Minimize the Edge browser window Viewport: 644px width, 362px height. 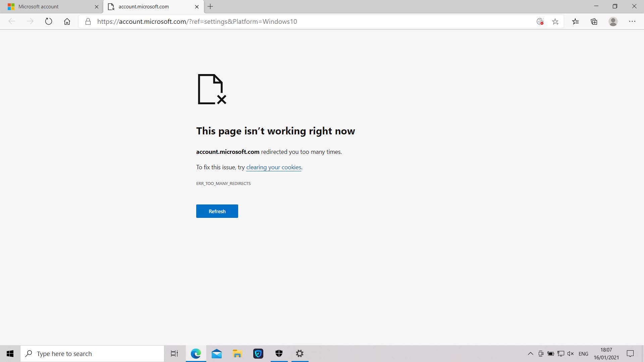coord(596,6)
